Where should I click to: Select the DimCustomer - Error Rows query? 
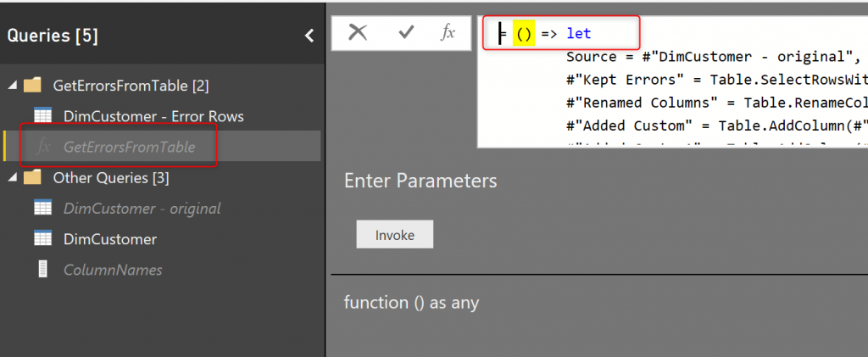(x=153, y=116)
